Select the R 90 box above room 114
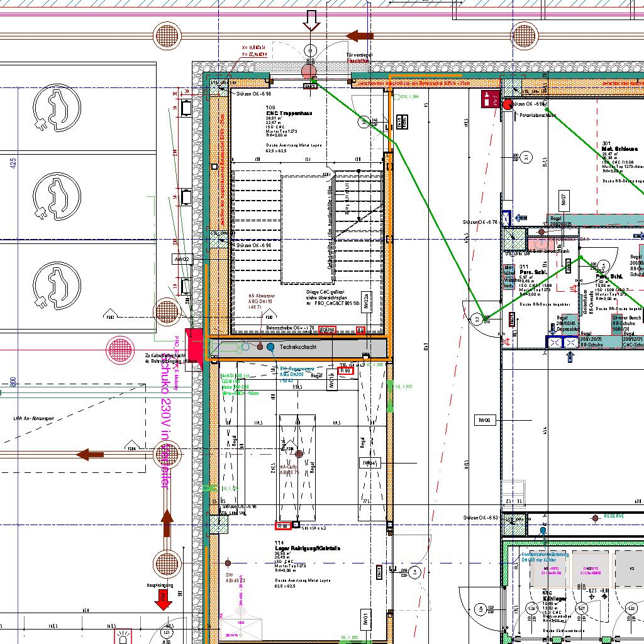644x644 pixels. coord(283,526)
